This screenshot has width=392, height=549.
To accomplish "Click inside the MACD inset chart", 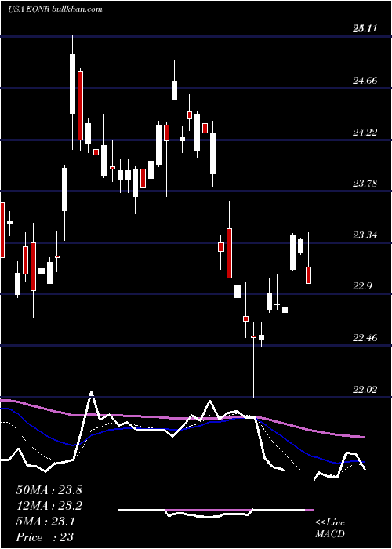I will point(216,510).
